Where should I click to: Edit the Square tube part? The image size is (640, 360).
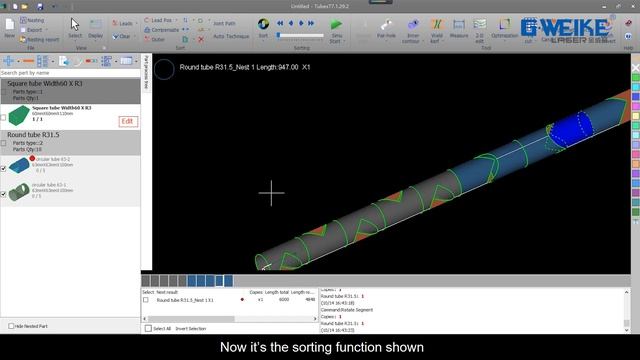(128, 121)
